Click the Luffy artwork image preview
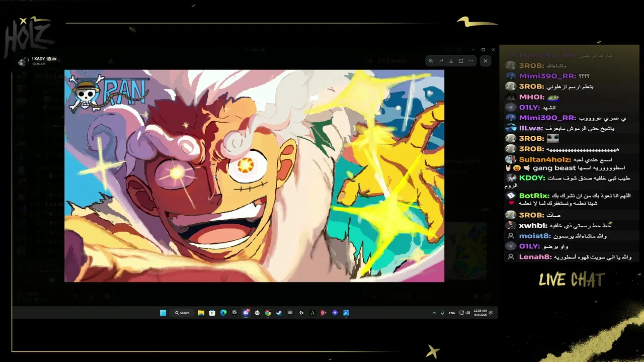 point(254,175)
